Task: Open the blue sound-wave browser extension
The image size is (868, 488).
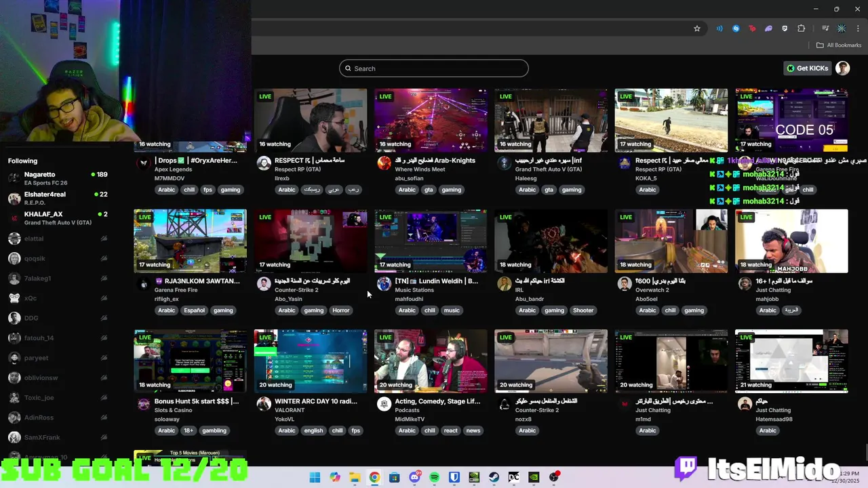Action: (719, 28)
